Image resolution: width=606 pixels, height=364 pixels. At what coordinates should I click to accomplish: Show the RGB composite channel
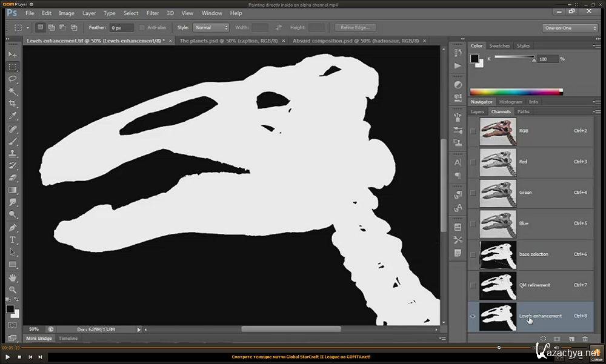click(x=473, y=131)
